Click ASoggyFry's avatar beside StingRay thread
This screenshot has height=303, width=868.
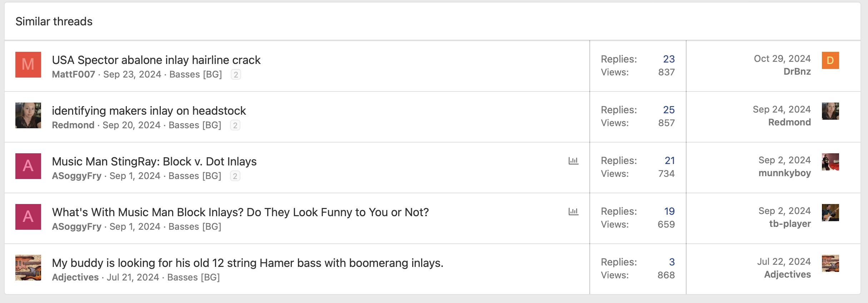28,166
